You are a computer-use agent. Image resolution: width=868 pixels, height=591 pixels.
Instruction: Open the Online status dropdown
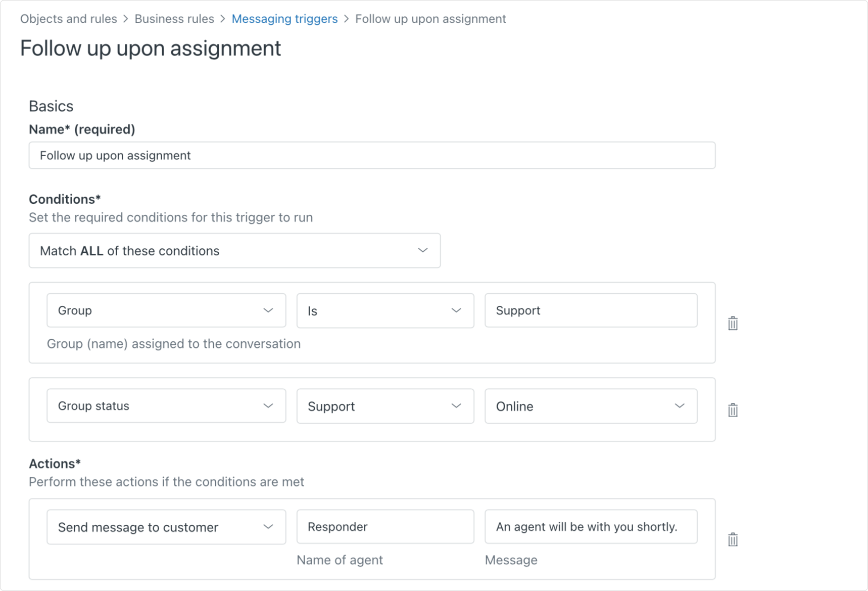[x=591, y=406]
